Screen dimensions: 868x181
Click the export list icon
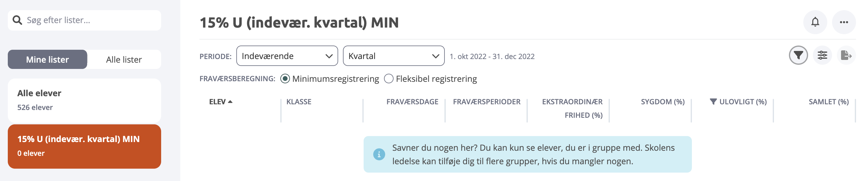(846, 55)
